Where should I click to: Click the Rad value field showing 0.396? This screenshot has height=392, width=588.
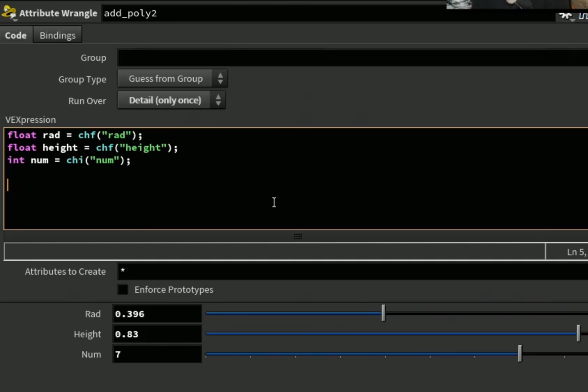[157, 314]
